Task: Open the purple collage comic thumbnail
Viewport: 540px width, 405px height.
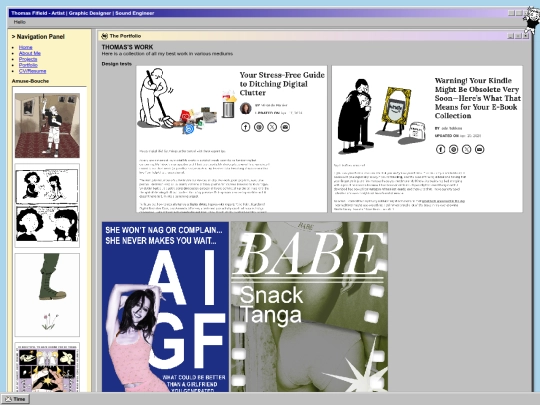Action: (47, 367)
